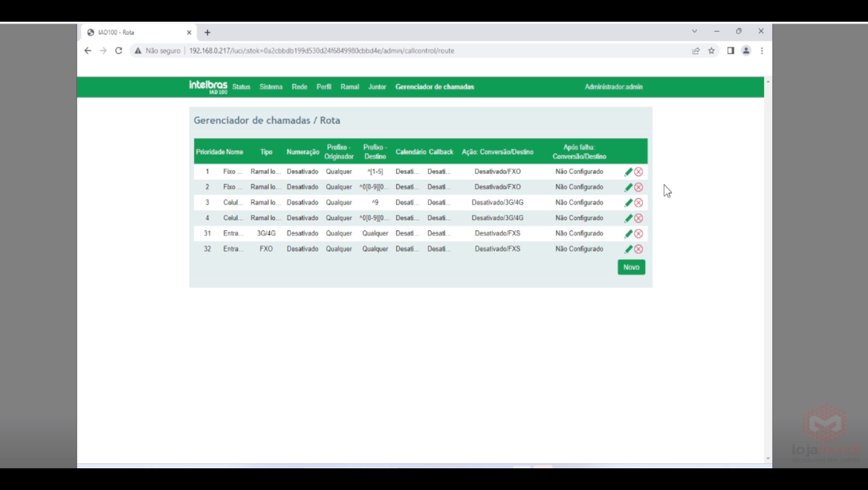Share this page from the address bar
The height and width of the screenshot is (490, 868).
click(696, 50)
